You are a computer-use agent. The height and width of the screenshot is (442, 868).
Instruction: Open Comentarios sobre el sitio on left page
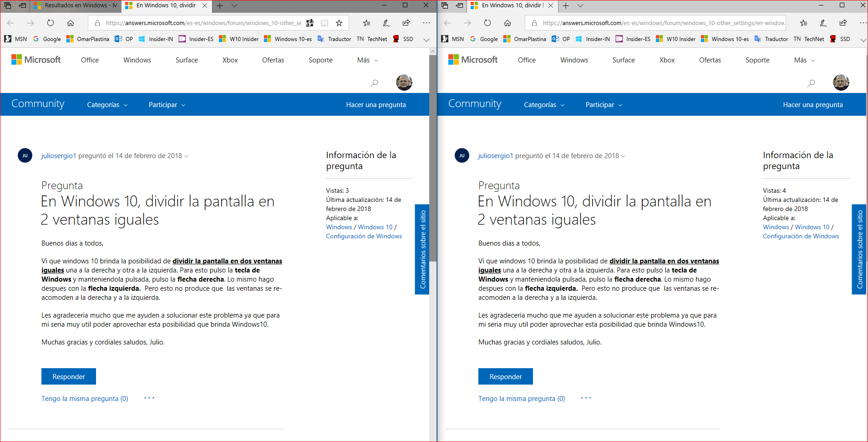422,249
